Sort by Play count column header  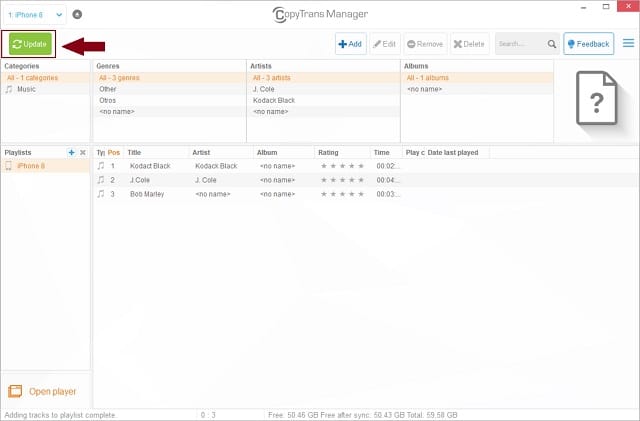[414, 152]
